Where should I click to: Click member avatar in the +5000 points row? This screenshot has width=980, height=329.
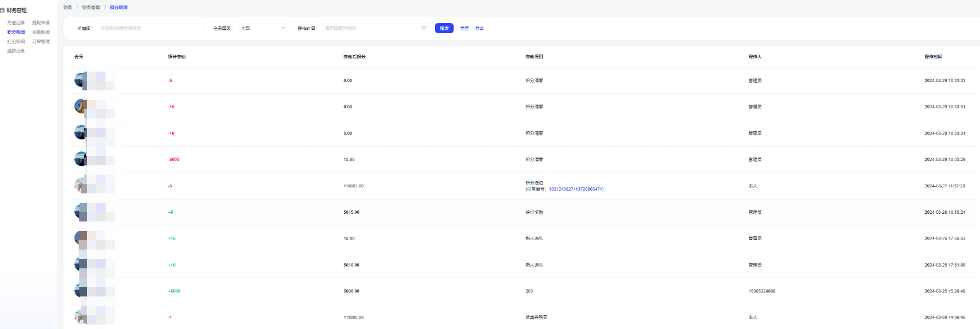(80, 291)
